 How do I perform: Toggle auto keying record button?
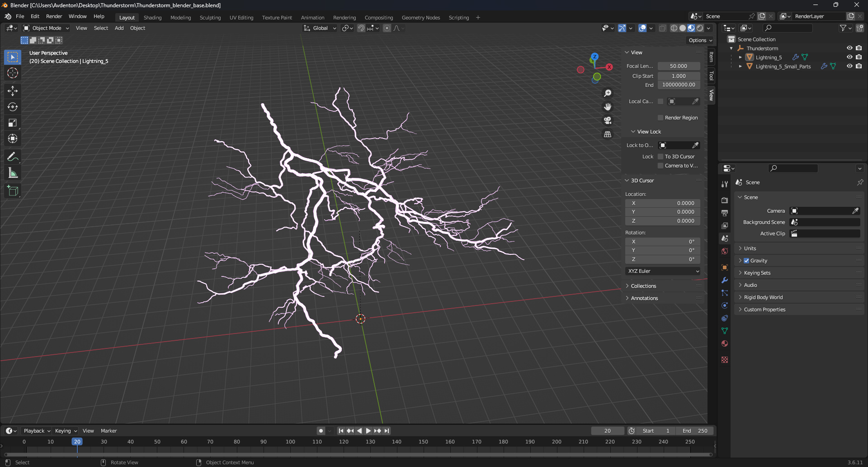(x=321, y=431)
